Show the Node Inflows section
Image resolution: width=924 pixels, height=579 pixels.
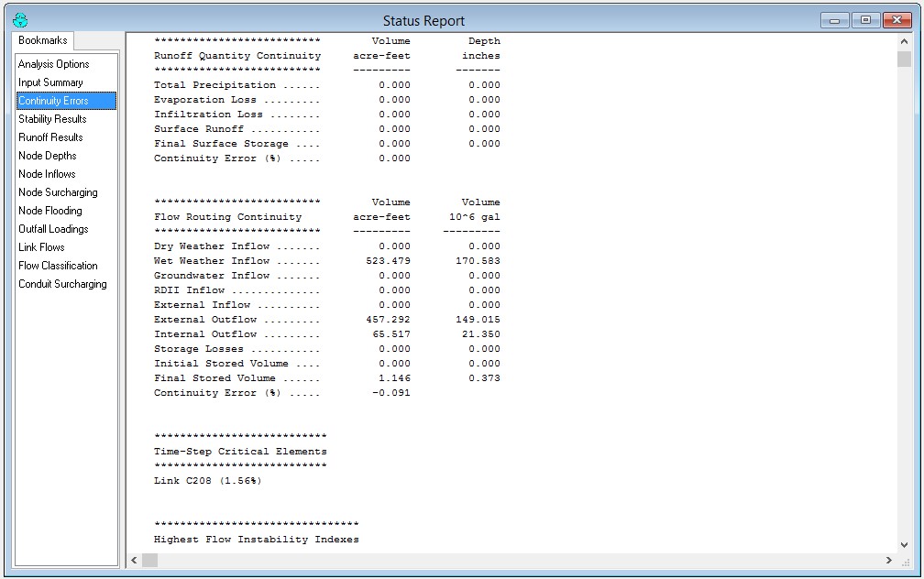pos(47,174)
